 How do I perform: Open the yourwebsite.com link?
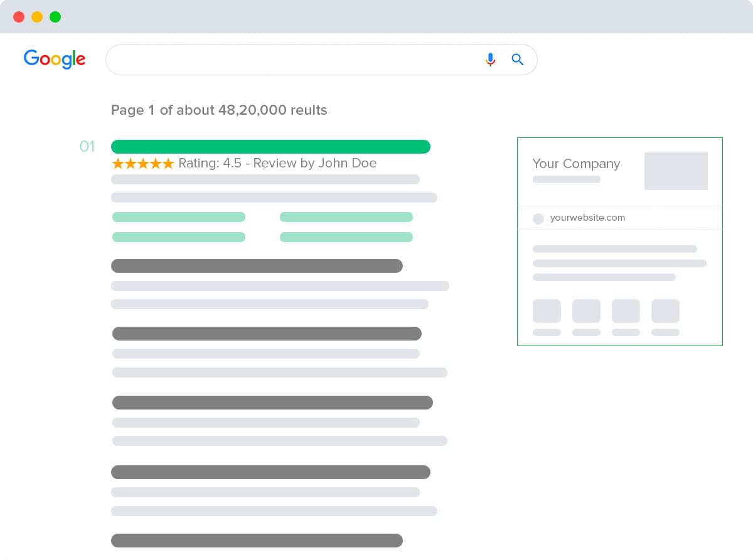587,218
